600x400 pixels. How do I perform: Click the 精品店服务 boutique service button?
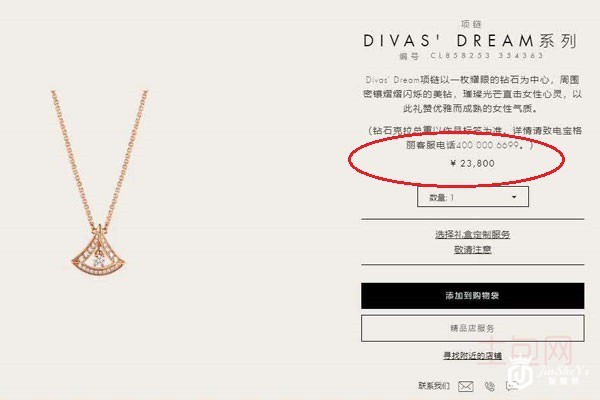click(x=473, y=328)
